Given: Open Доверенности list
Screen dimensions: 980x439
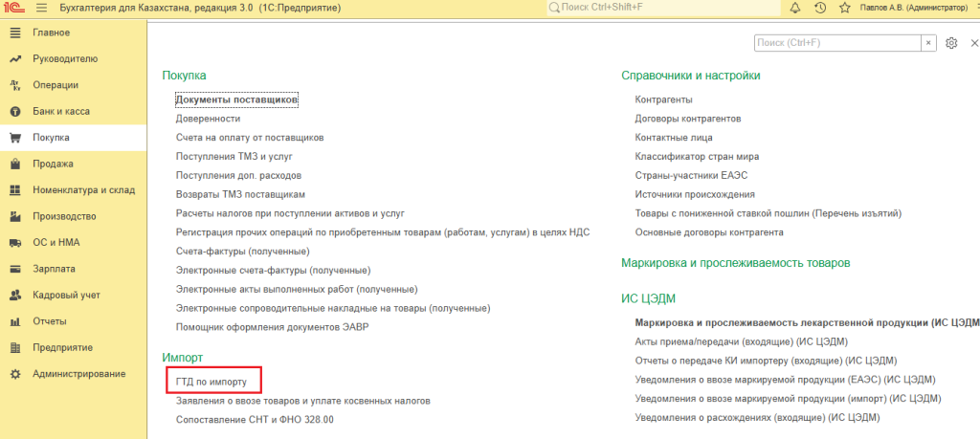Looking at the screenshot, I should coord(208,118).
